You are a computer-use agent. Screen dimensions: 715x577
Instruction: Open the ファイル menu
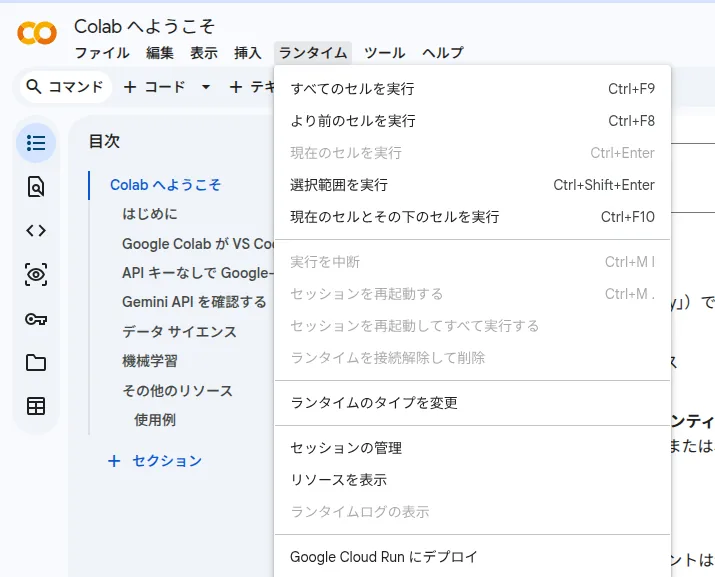click(x=102, y=52)
